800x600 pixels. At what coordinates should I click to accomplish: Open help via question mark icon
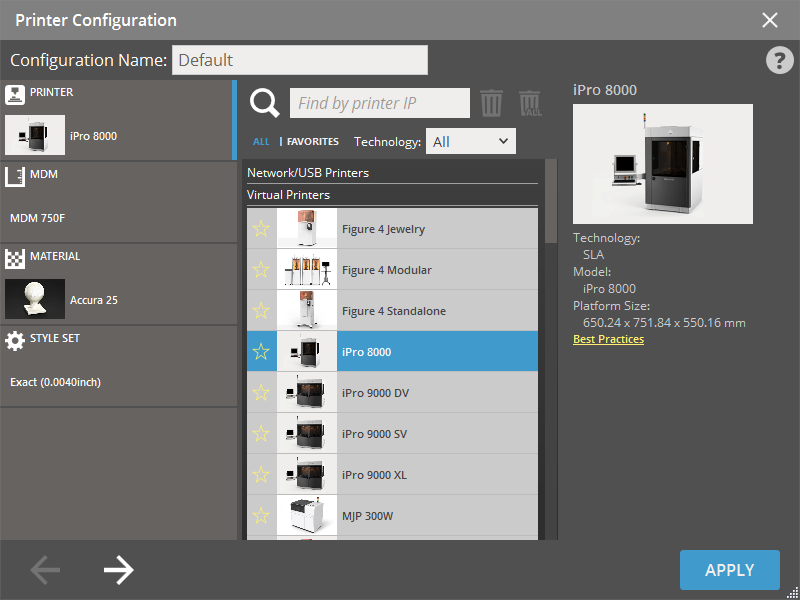pyautogui.click(x=779, y=60)
